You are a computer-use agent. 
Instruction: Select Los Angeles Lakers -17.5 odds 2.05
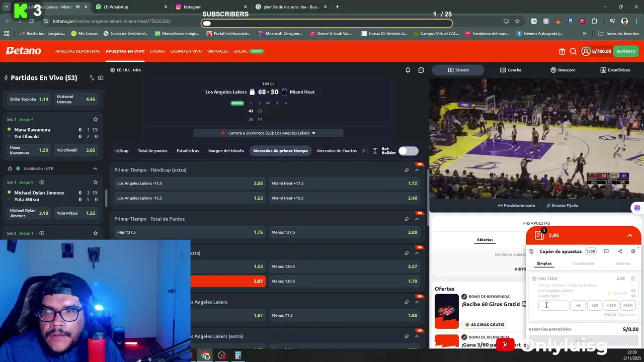click(190, 184)
